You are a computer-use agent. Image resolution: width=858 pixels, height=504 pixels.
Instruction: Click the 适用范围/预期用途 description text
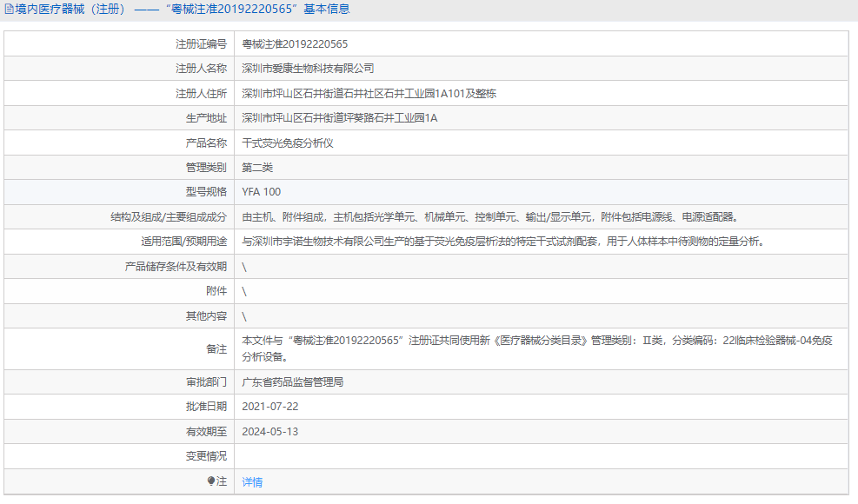pos(502,242)
